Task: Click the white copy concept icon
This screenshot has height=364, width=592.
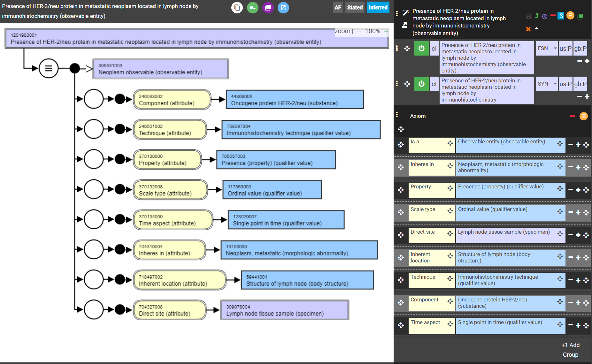Action: coord(237,8)
